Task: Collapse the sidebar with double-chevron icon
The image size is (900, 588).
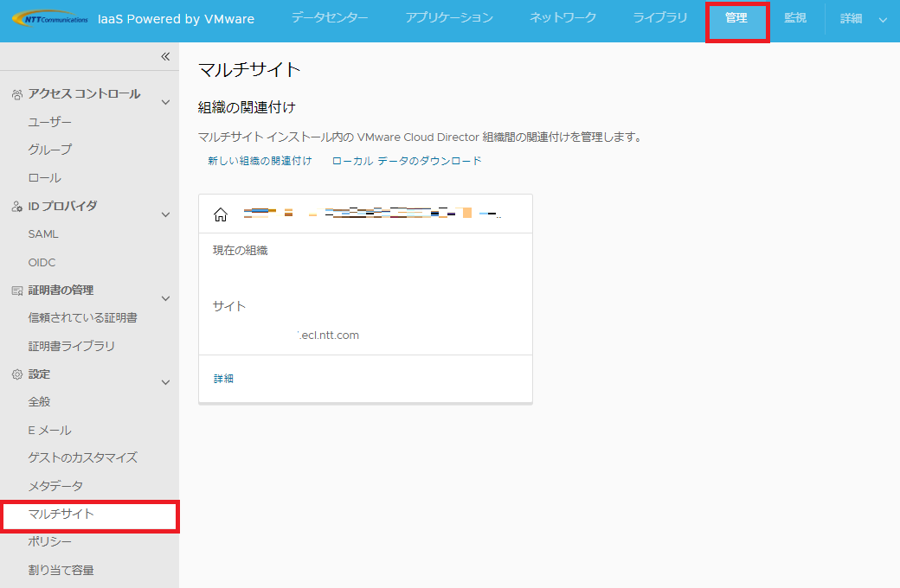Action: 165,56
